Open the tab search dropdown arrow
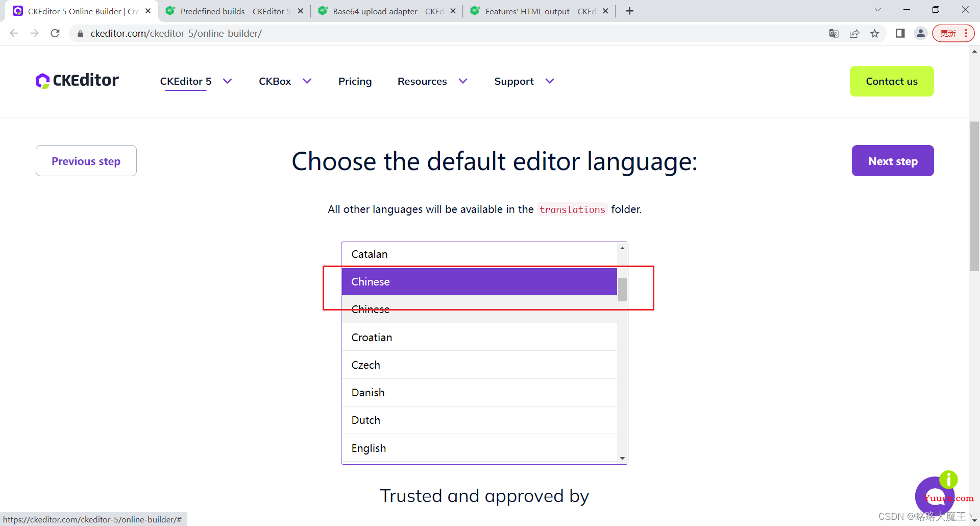980x526 pixels. (x=877, y=10)
